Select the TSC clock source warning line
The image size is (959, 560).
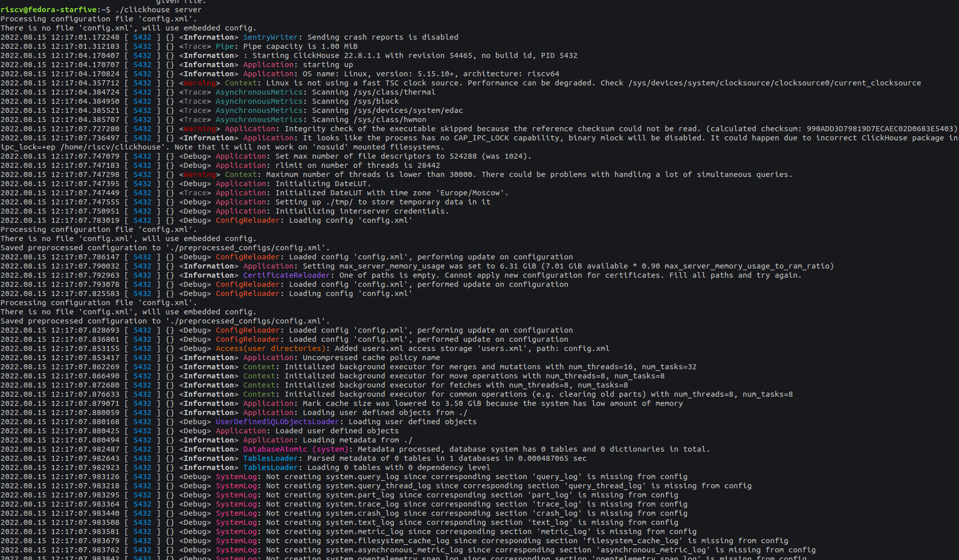(458, 83)
